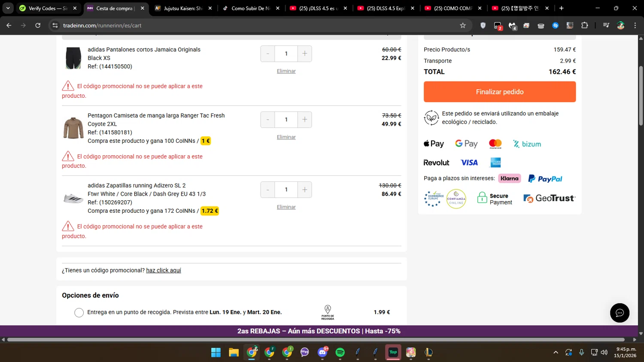The image size is (644, 362).
Task: Click the Klarna badge
Action: [x=510, y=178]
